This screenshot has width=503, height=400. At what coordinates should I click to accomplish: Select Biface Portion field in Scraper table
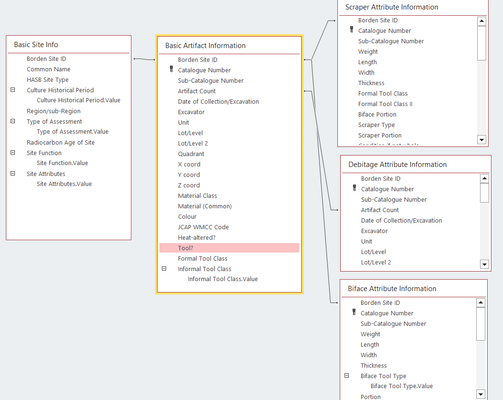377,114
